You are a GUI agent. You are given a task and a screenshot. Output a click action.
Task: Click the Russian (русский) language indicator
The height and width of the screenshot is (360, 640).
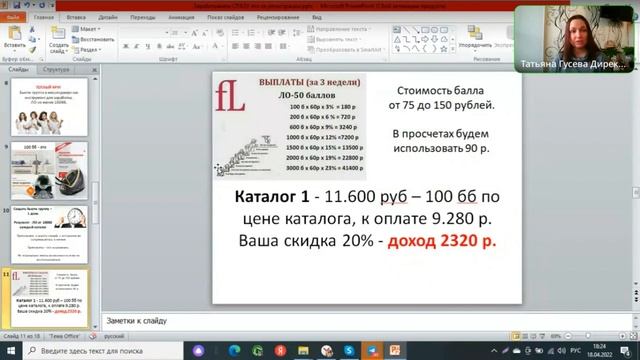pos(114,336)
